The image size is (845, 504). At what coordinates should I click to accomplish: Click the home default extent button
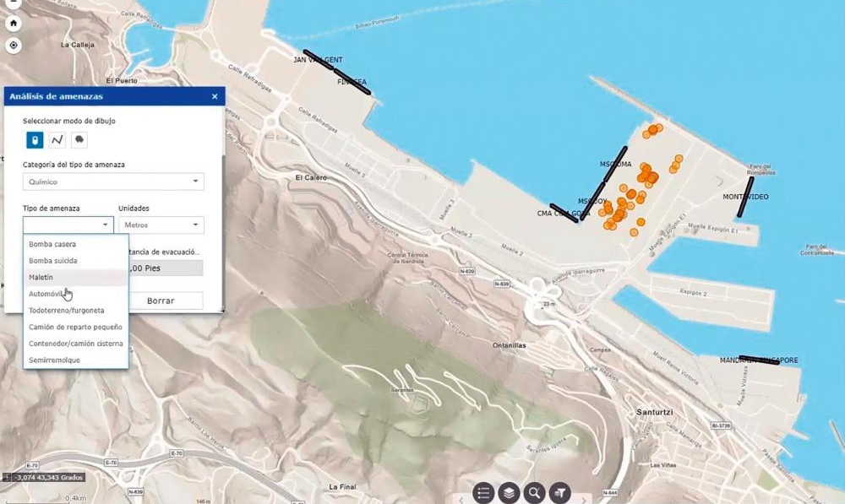click(14, 24)
